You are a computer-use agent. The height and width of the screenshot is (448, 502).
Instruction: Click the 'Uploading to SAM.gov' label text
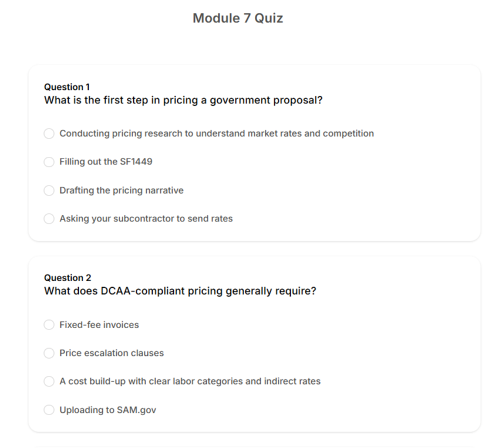(x=107, y=410)
